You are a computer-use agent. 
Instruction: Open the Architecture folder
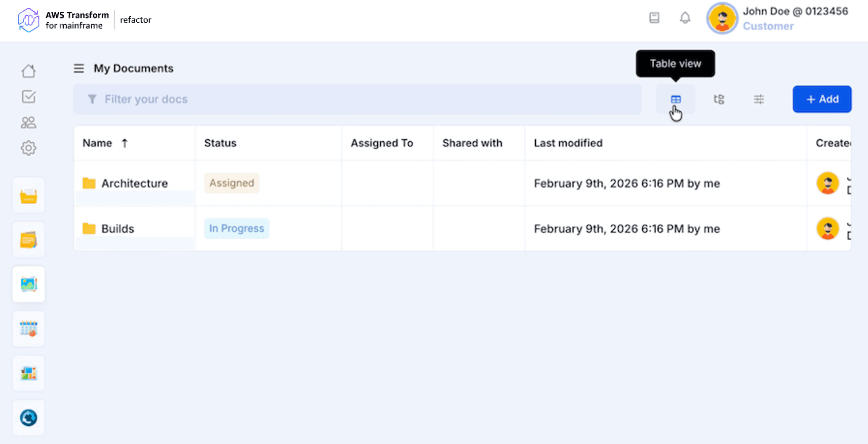[x=134, y=184]
